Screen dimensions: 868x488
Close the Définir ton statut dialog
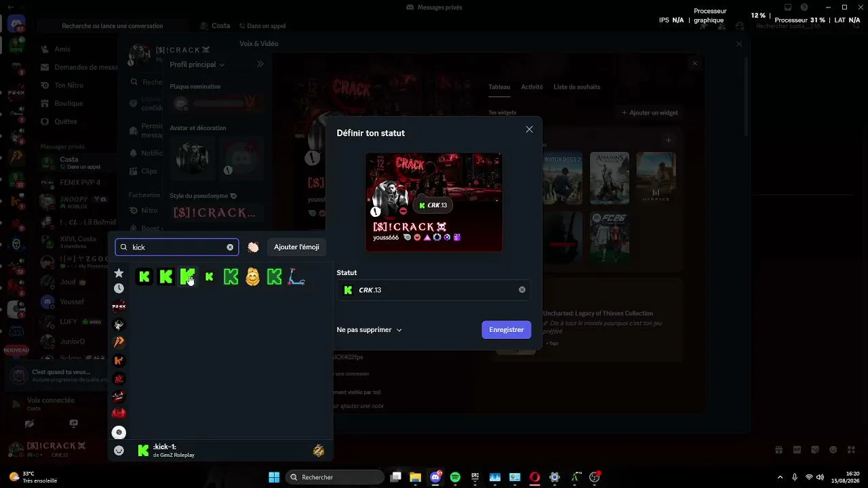[530, 129]
